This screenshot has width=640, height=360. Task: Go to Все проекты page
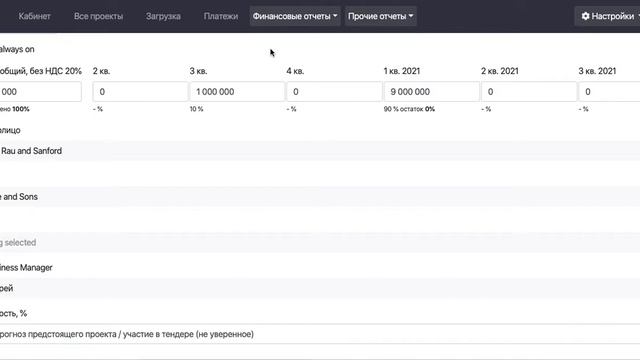coord(98,16)
